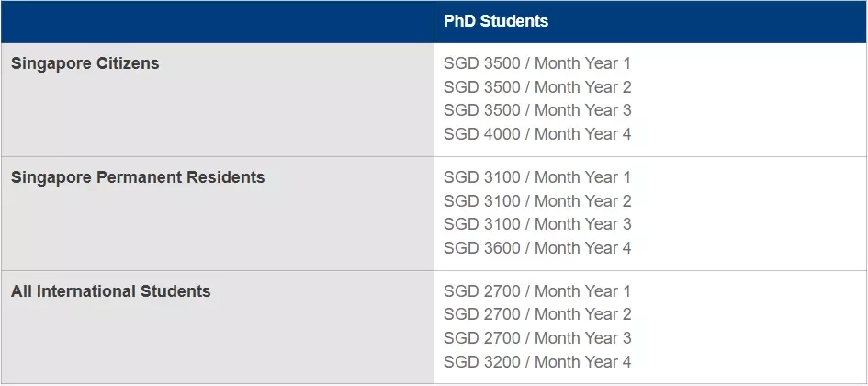The height and width of the screenshot is (386, 868).
Task: Click the PhD Students column header
Action: pyautogui.click(x=495, y=21)
